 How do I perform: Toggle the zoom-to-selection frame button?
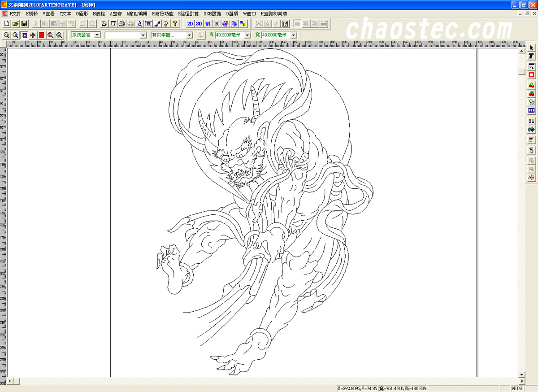click(24, 35)
